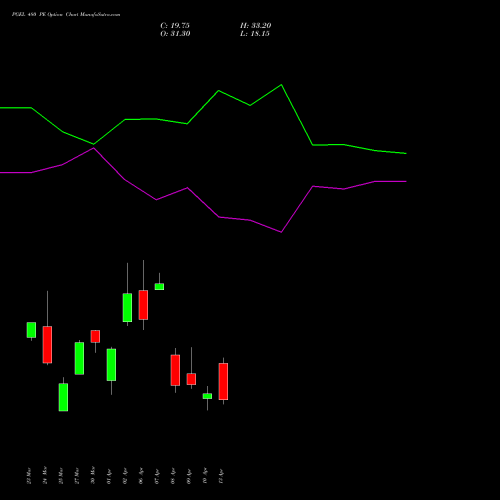Click the 06 Apr date axis label
Image resolution: width=500 pixels, height=500 pixels.
[x=141, y=476]
